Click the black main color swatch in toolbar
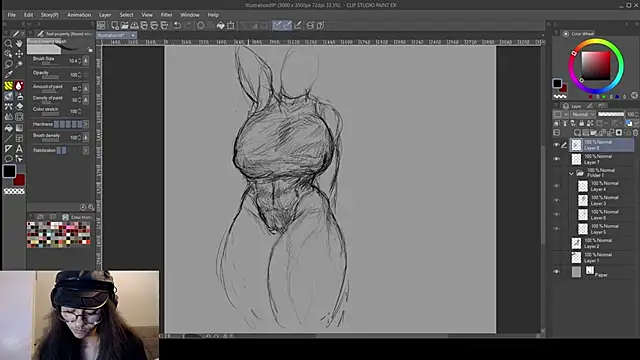This screenshot has width=640, height=360. click(x=9, y=171)
